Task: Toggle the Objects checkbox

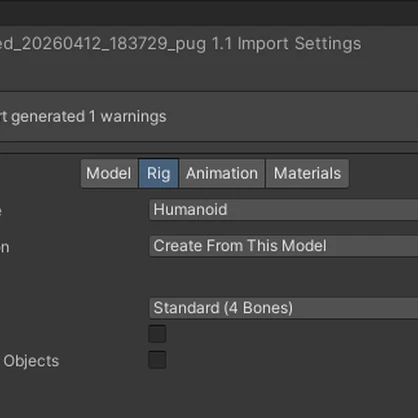Action: [157, 360]
